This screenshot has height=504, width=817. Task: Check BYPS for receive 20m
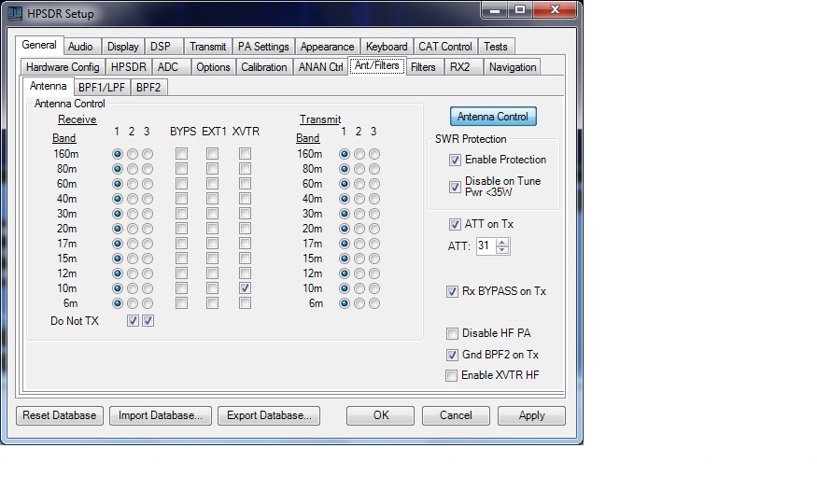pos(181,229)
